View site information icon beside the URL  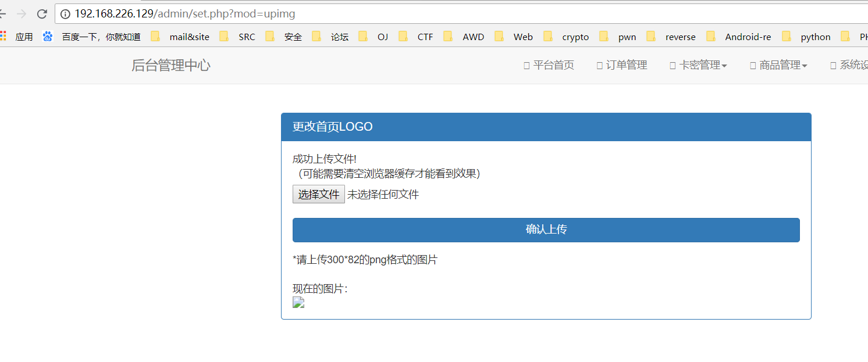[65, 14]
